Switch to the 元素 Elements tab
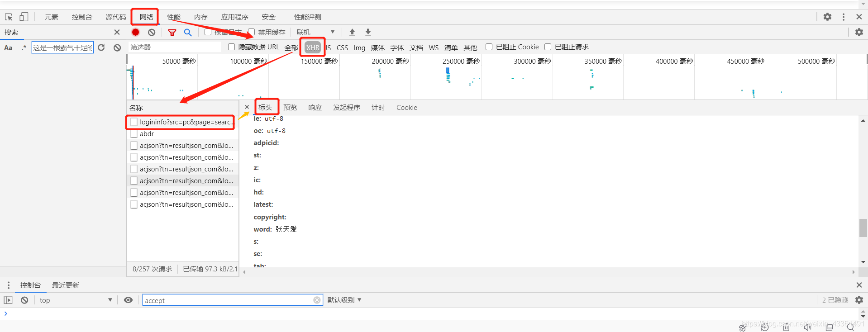Viewport: 868px width, 332px height. point(51,17)
